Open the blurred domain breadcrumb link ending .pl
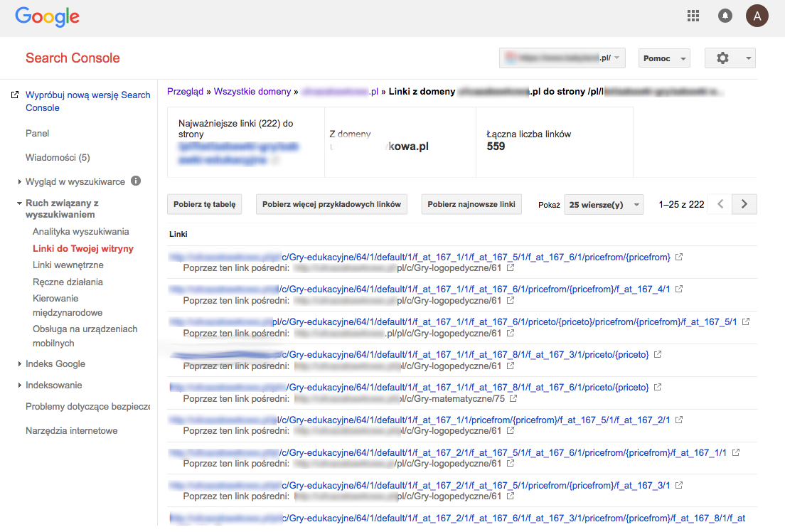The width and height of the screenshot is (785, 532). coord(339,91)
